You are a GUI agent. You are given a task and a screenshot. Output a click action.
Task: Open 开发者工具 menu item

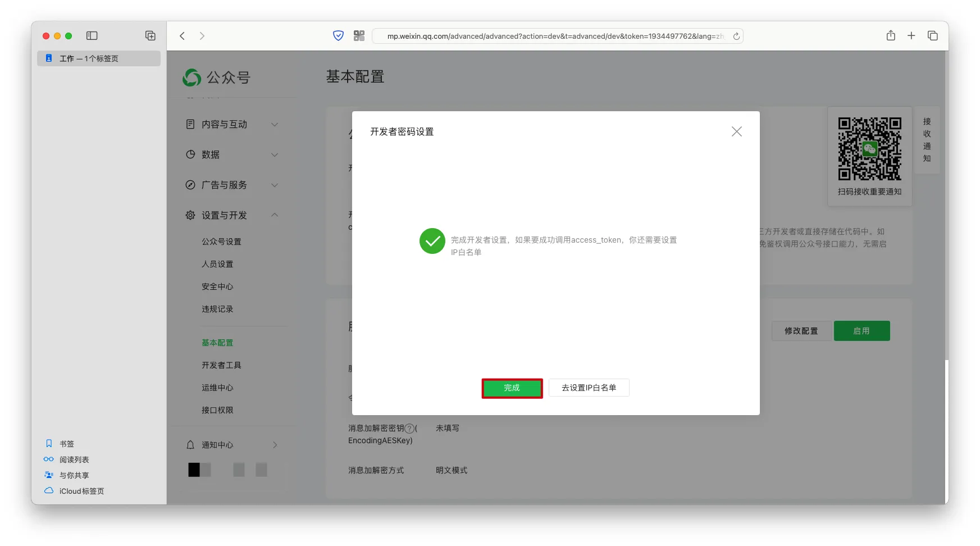pyautogui.click(x=221, y=366)
